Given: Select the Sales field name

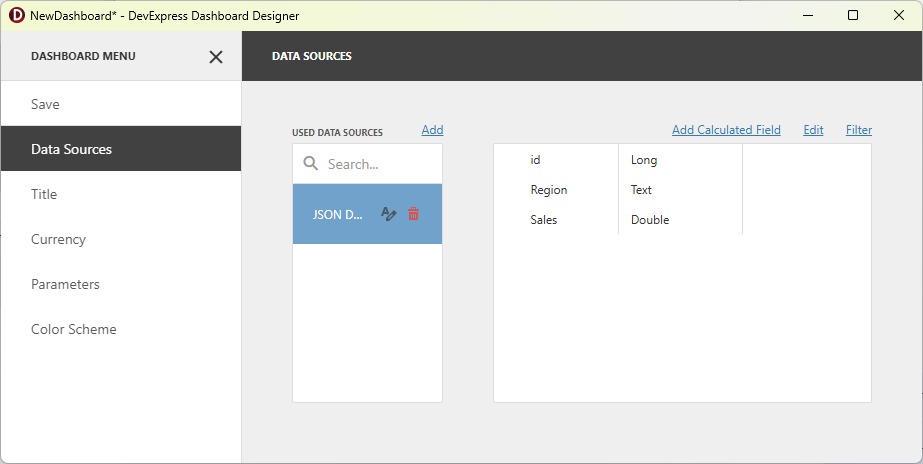Looking at the screenshot, I should [543, 220].
